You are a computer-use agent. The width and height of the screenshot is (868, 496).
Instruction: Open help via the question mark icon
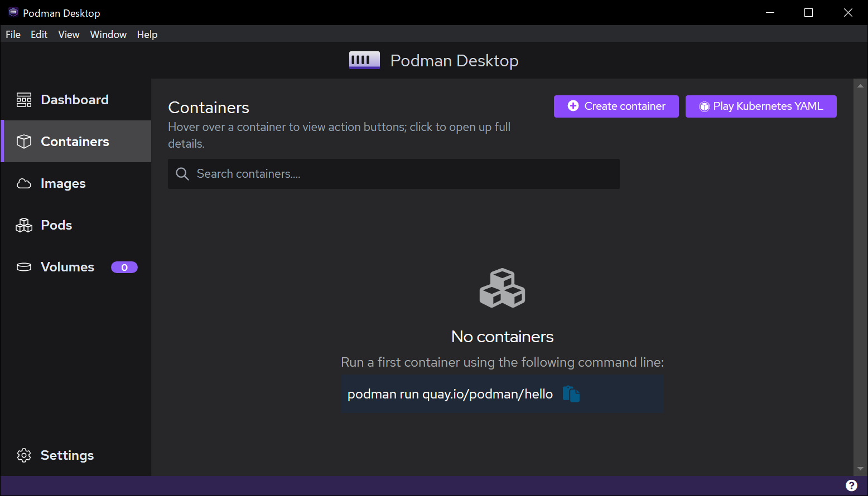coord(851,485)
